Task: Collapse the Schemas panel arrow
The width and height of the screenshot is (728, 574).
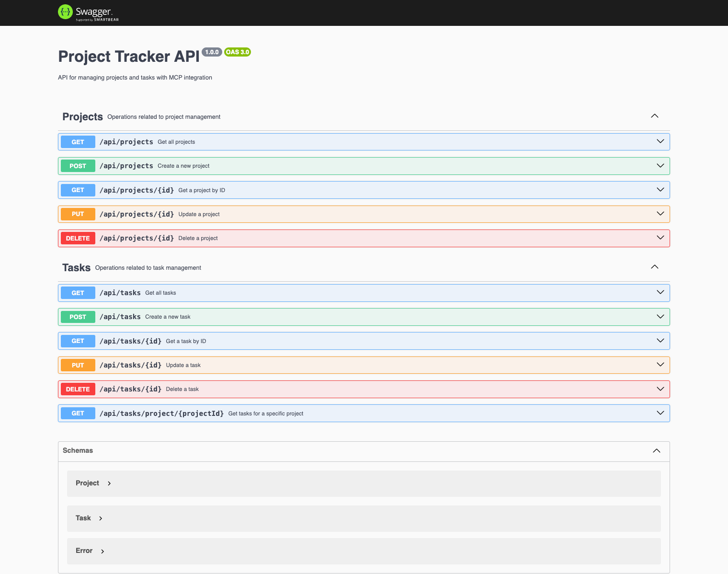Action: pyautogui.click(x=656, y=451)
